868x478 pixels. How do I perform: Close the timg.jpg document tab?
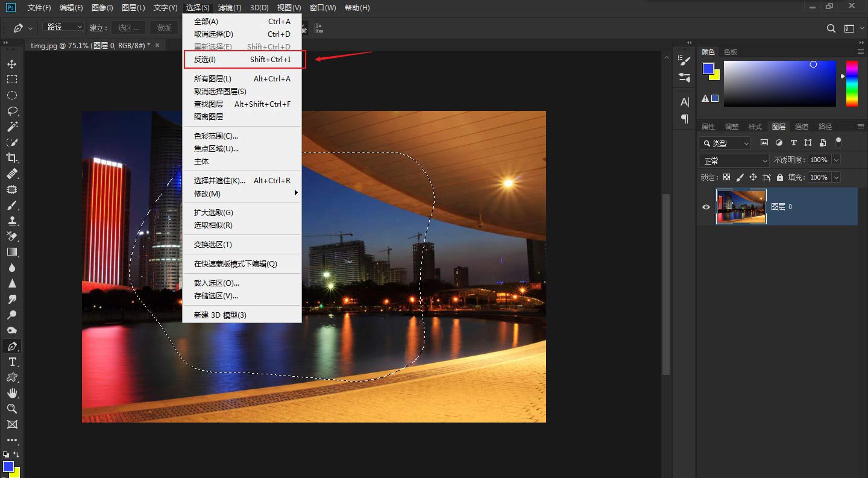[157, 45]
